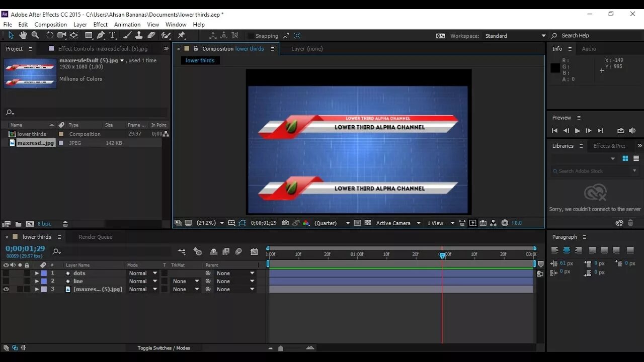Screen dimensions: 644x362
Task: Take a snapshot with the camera icon
Action: [285, 223]
